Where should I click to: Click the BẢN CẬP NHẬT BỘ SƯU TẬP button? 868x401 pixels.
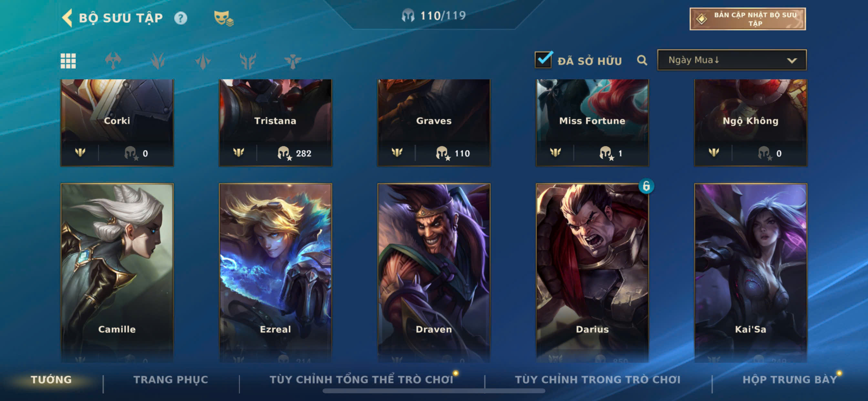[x=748, y=19]
